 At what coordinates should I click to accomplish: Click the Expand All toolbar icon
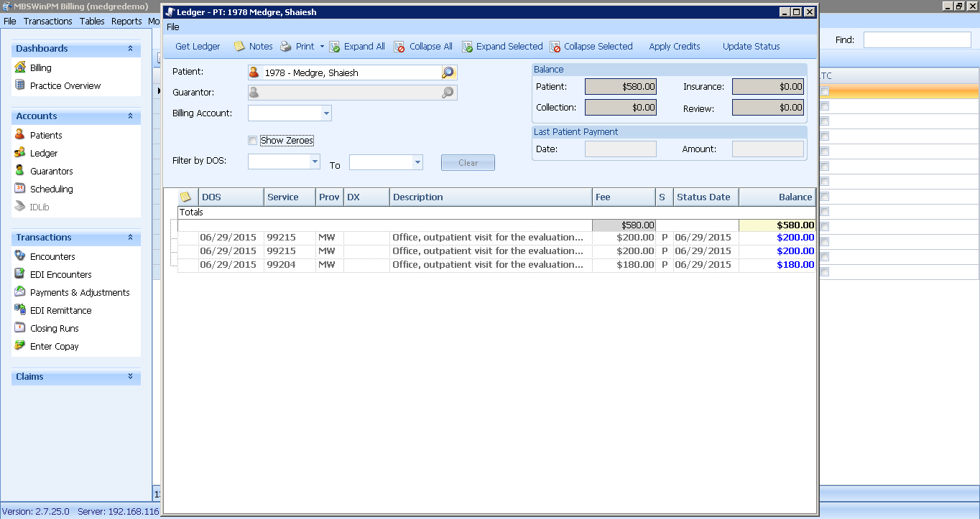pyautogui.click(x=334, y=47)
